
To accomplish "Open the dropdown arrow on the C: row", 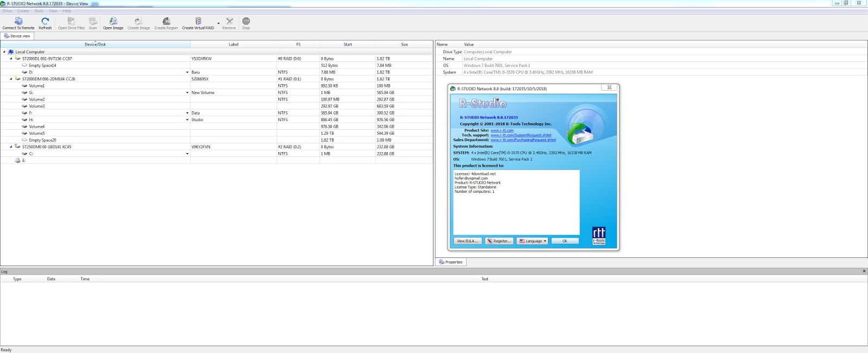I will pyautogui.click(x=187, y=154).
